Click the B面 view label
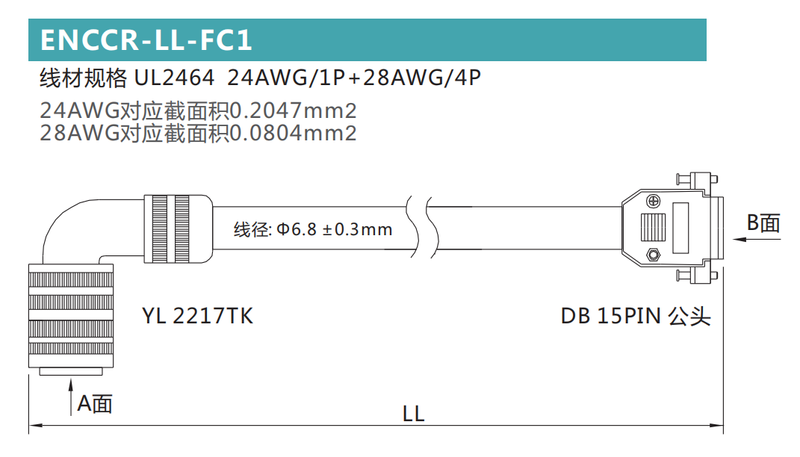Viewport: 800px width, 457px height. pos(764,223)
